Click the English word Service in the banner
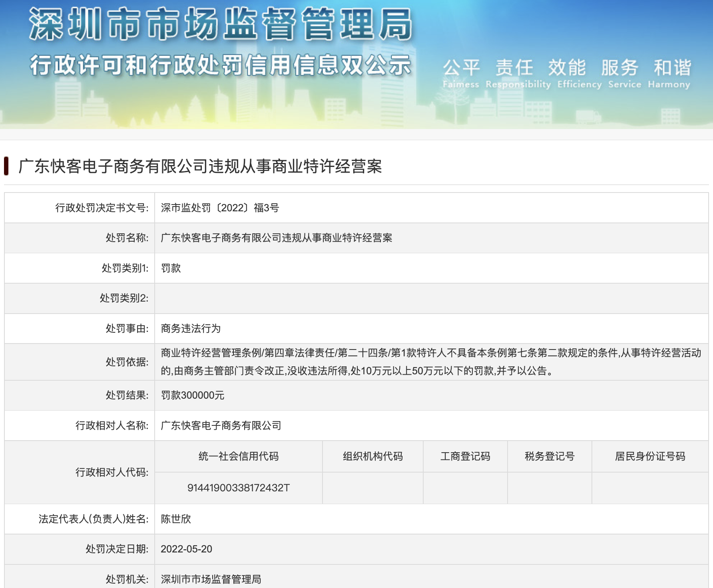The width and height of the screenshot is (713, 588). (625, 84)
